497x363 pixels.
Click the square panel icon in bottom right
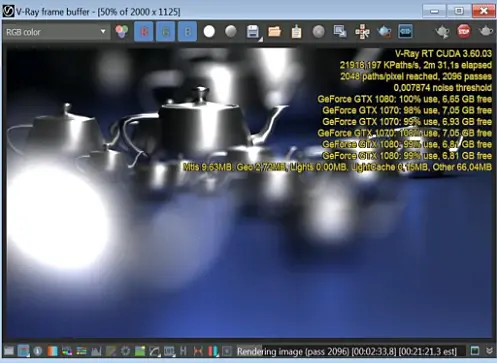coord(475,351)
